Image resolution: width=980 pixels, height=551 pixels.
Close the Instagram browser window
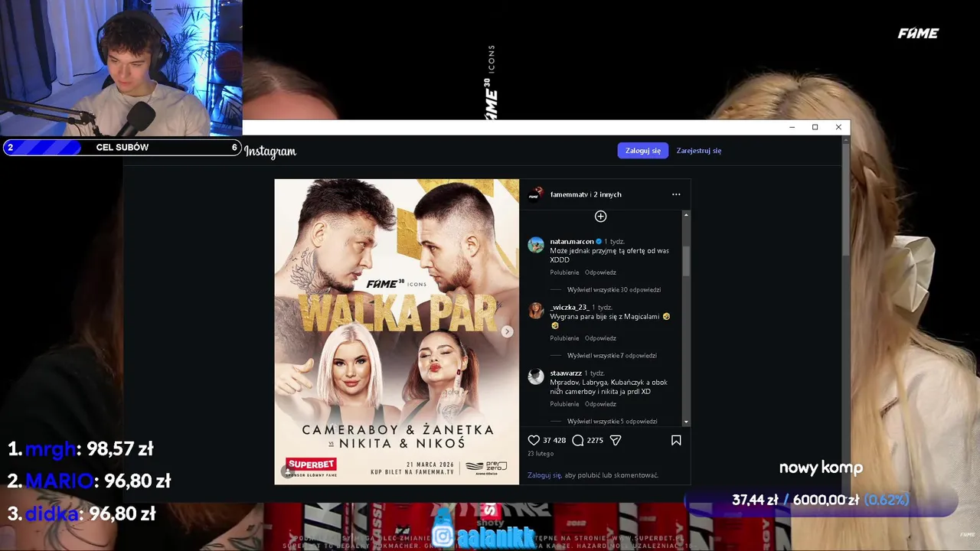(x=838, y=127)
